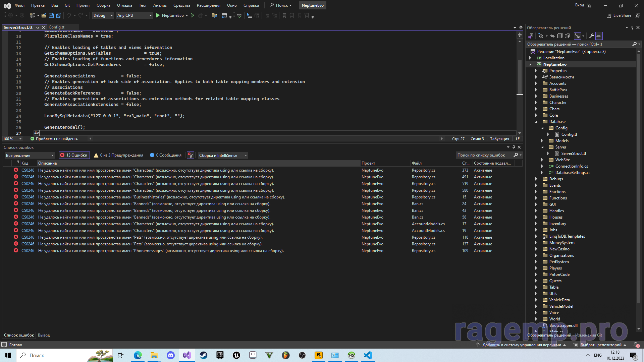This screenshot has width=644, height=362.
Task: Select the Phonemessages error row
Action: [262, 251]
